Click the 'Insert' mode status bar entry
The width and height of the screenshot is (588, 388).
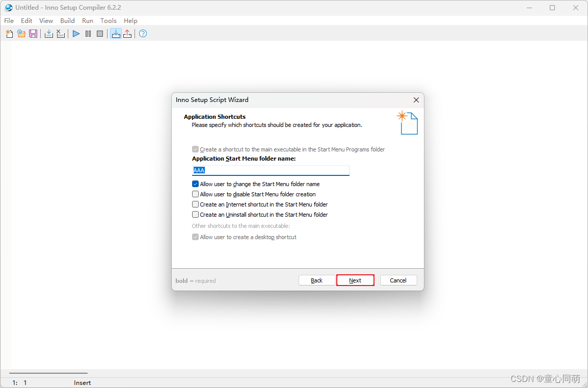[83, 383]
